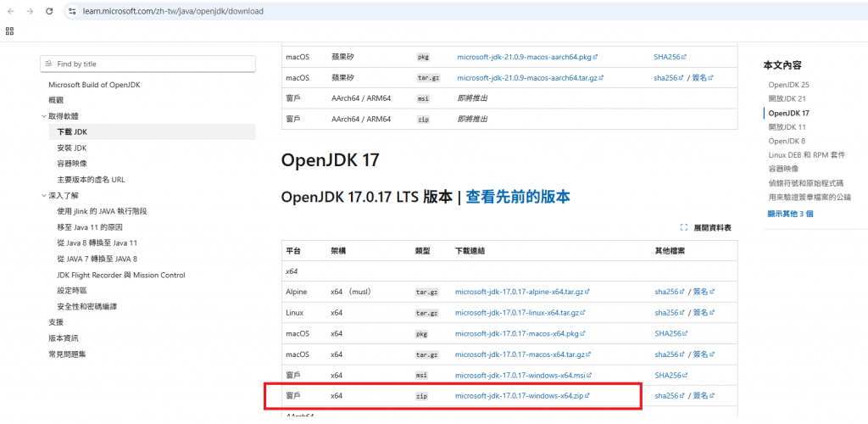Open the apps grid icon below toolbar
Screen dimensions: 868x424
9,31
